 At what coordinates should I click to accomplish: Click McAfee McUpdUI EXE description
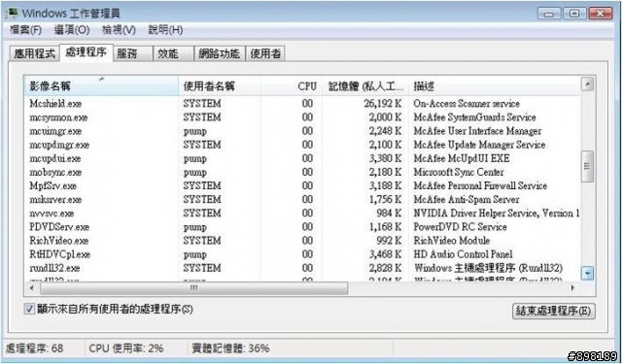coord(462,159)
